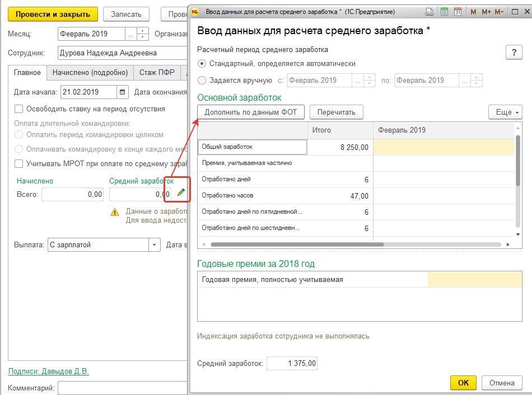Click the Сотрудник field with Дурова Надежда Андреевна
Image resolution: width=532 pixels, height=395 pixels.
123,53
